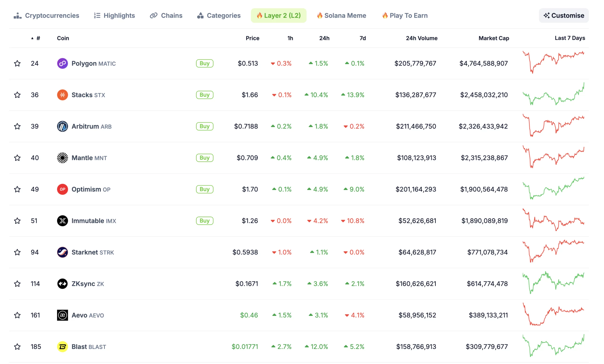Favorite Aevo with its star icon
This screenshot has height=364, width=604.
[17, 315]
